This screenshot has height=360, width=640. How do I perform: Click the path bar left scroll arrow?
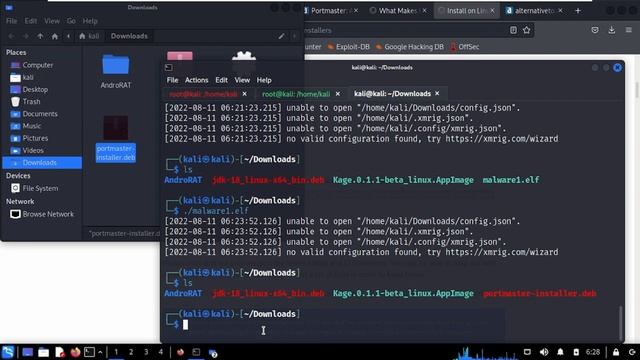pyautogui.click(x=69, y=36)
